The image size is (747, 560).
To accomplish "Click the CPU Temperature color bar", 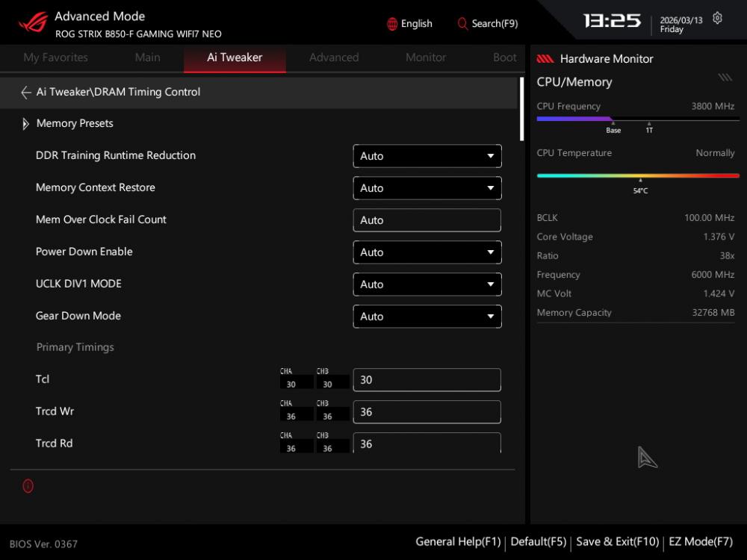I will [x=638, y=176].
